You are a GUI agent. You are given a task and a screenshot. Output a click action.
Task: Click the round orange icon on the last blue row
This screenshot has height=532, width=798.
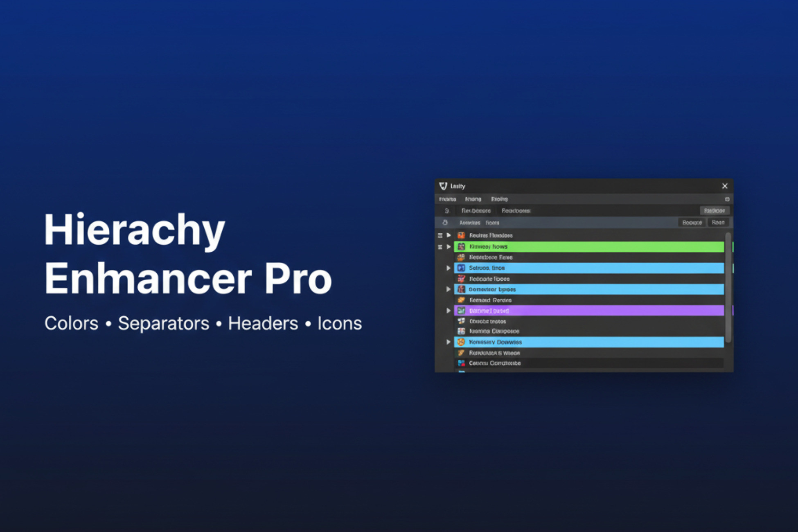461,342
